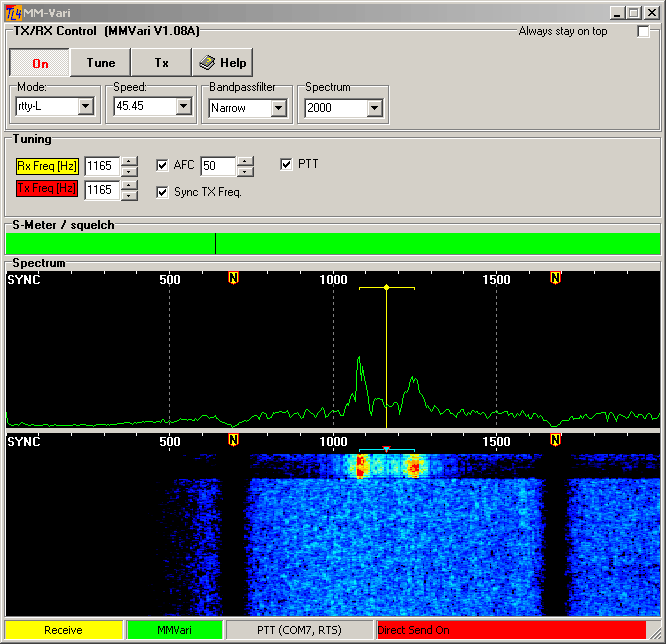Click the yellow Rx Freq [Hz] label
Screen dimensions: 666x644
click(47, 166)
